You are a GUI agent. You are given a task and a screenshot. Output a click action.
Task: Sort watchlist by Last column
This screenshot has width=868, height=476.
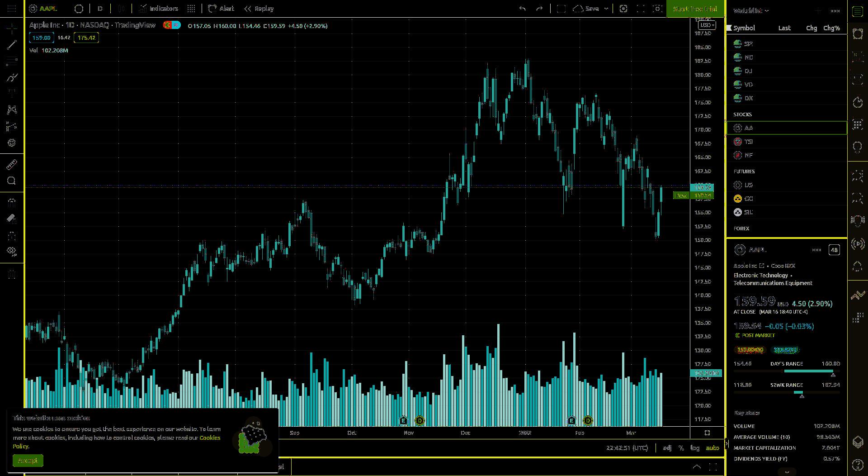(784, 28)
